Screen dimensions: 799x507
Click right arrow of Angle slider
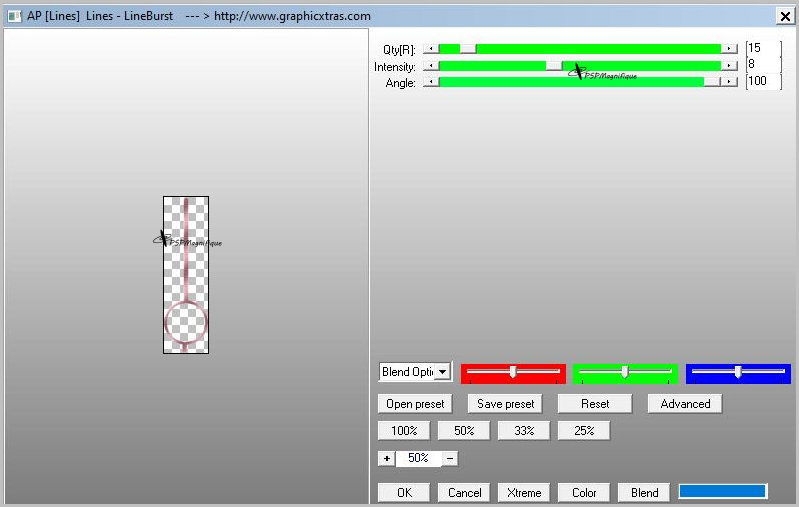coord(730,82)
